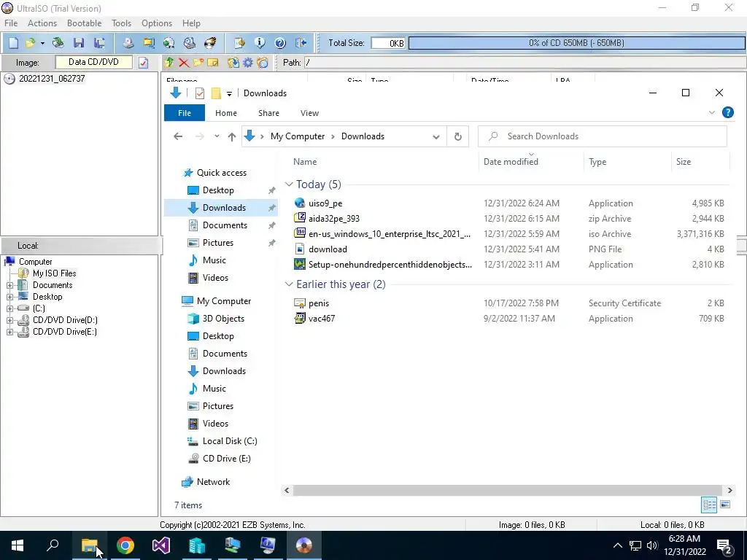Click the Burn CD/DVD Image flaming disc icon

[210, 43]
